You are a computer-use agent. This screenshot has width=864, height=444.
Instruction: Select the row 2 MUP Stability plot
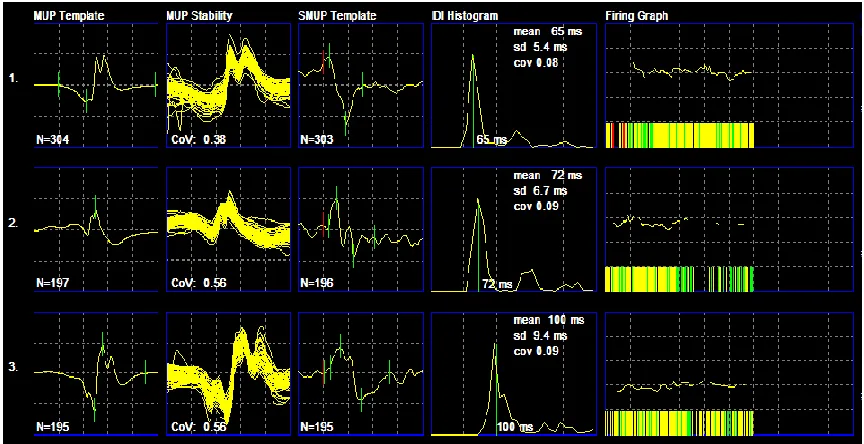click(x=228, y=229)
